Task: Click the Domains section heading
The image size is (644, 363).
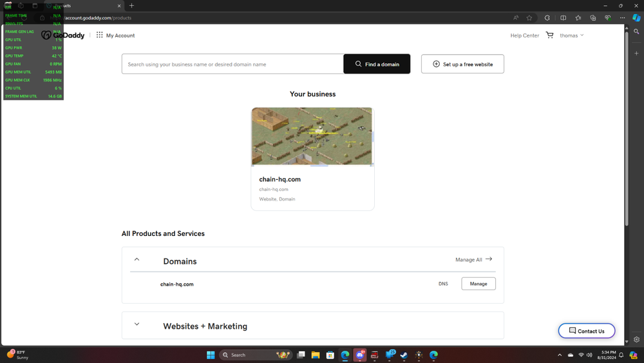Action: pos(180,262)
